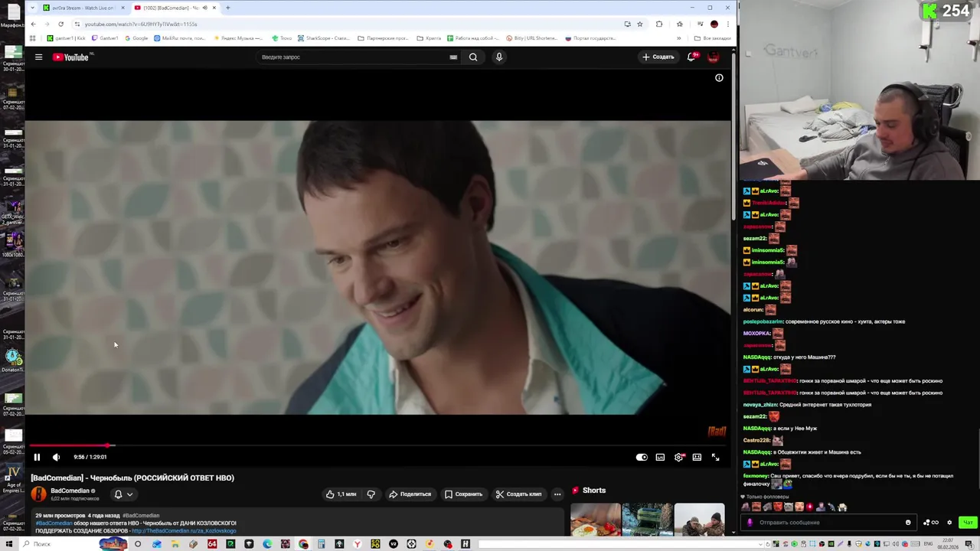
Task: Click Создать клип button
Action: [x=519, y=494]
